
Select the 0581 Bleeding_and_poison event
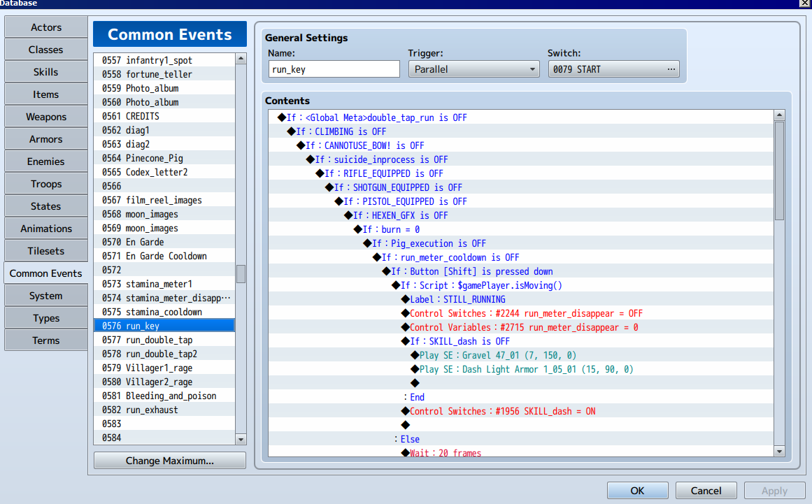(x=164, y=396)
